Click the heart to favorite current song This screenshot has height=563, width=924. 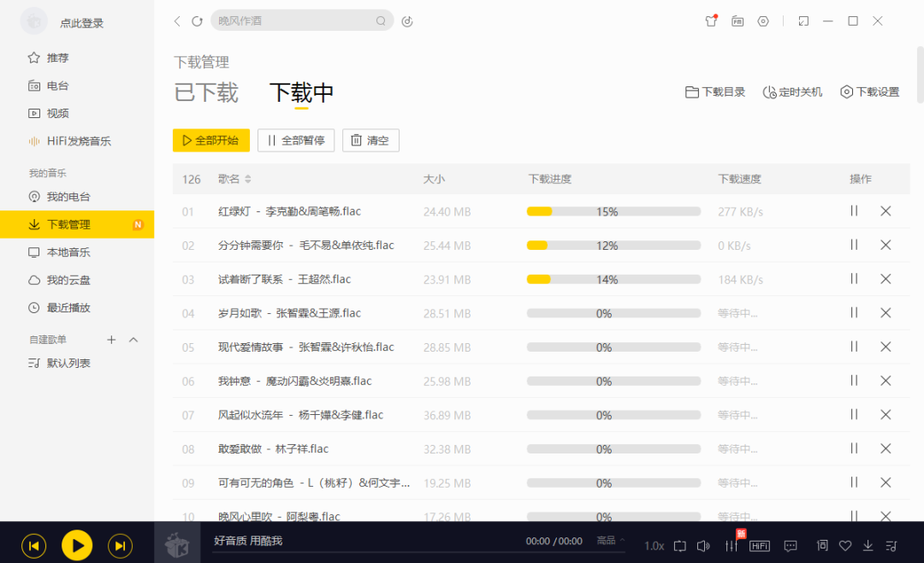[845, 546]
